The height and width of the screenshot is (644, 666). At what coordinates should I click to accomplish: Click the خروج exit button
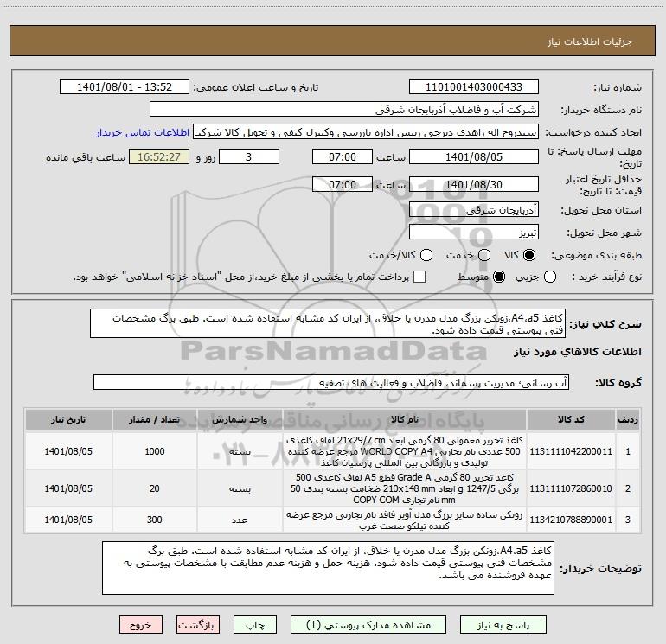[x=141, y=625]
